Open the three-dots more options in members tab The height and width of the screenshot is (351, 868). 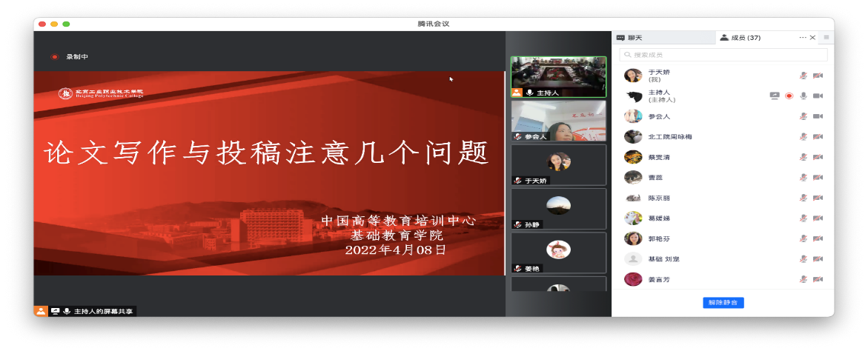[802, 37]
